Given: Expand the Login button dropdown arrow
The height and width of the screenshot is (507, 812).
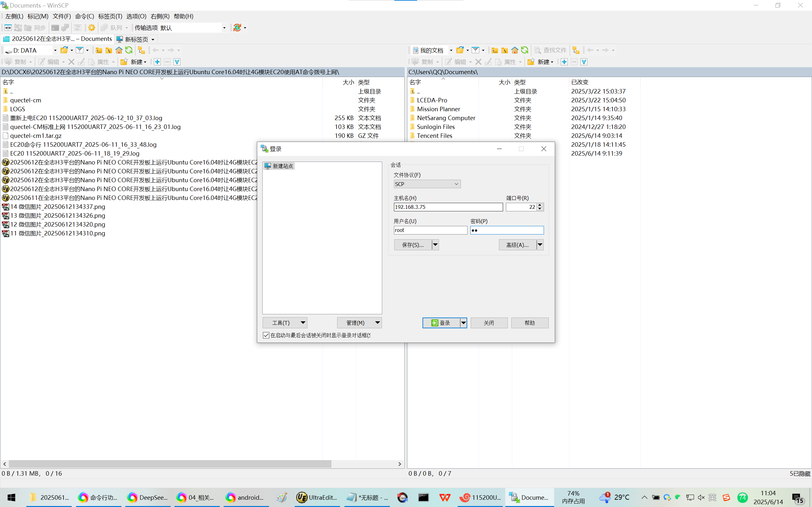Looking at the screenshot, I should (x=463, y=323).
